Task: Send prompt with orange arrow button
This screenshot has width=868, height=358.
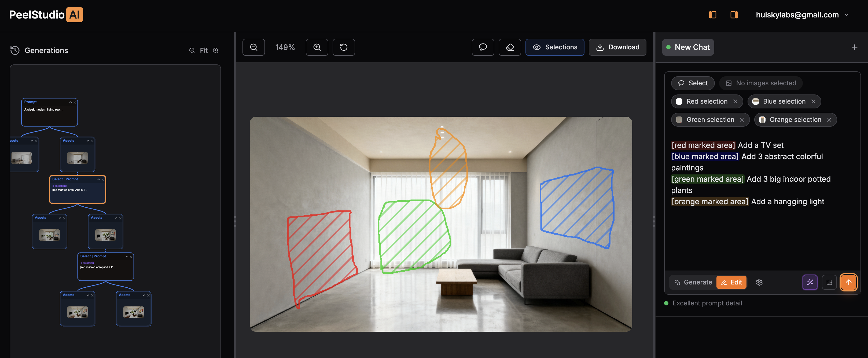Action: 848,282
